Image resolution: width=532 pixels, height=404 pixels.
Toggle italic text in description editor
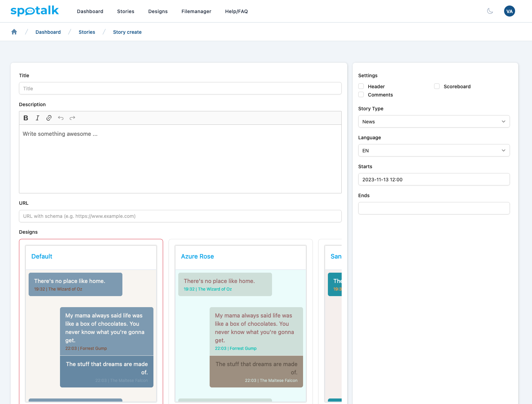pos(38,118)
